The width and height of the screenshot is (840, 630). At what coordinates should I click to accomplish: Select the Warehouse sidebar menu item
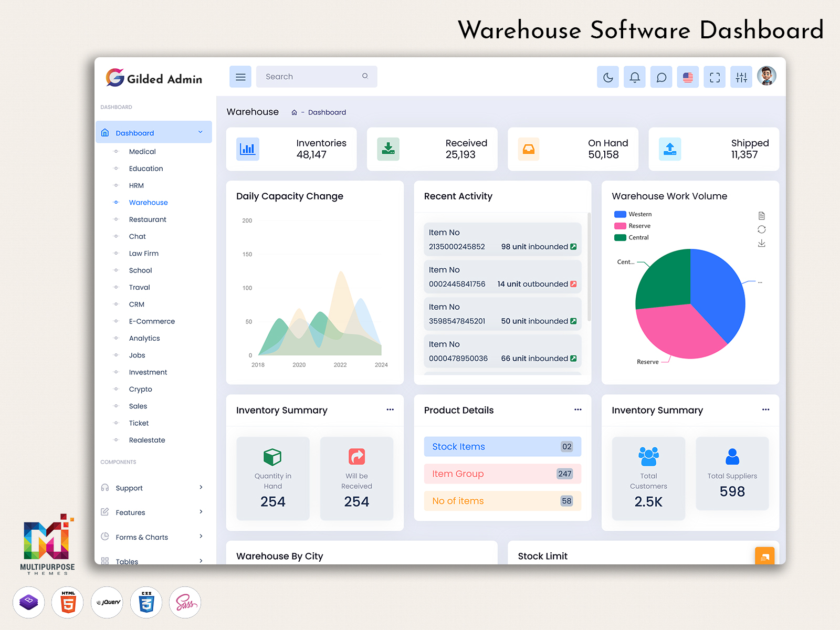[149, 203]
